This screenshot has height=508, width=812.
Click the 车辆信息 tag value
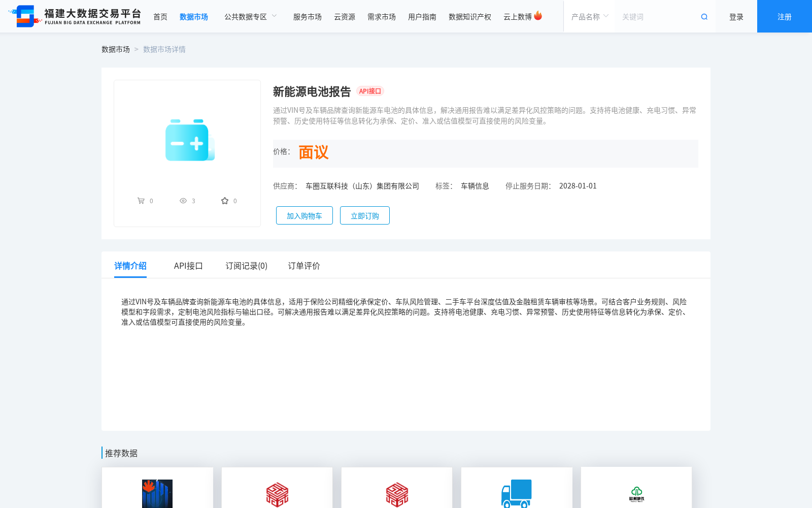pos(475,186)
